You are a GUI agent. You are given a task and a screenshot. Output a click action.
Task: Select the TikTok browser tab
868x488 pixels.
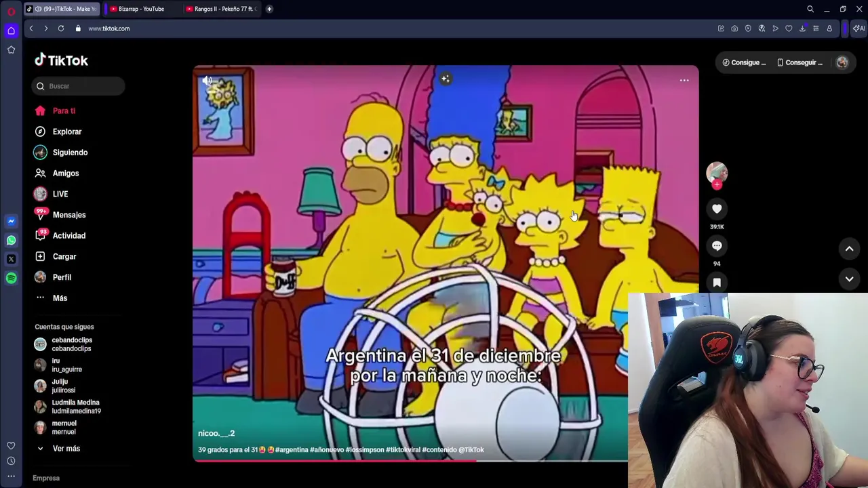tap(62, 9)
